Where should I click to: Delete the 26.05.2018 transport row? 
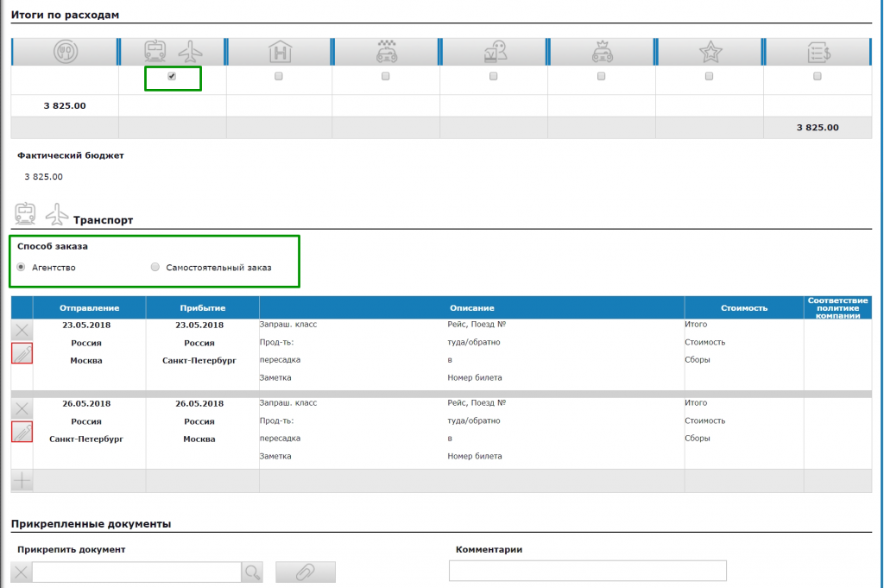tap(22, 408)
